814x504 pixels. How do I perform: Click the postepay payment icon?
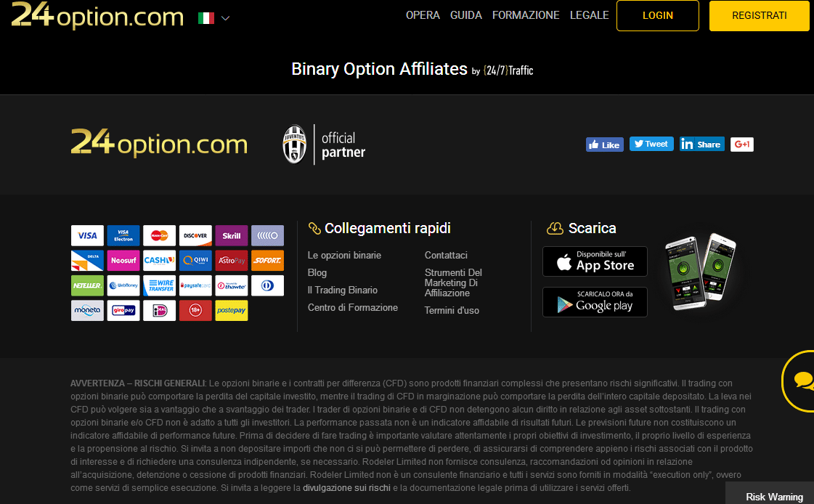click(x=232, y=310)
